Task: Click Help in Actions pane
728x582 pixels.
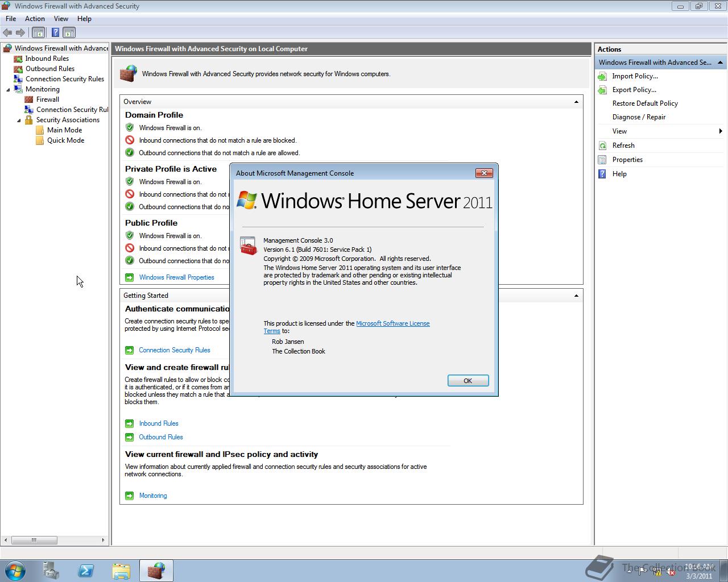Action: (x=619, y=174)
